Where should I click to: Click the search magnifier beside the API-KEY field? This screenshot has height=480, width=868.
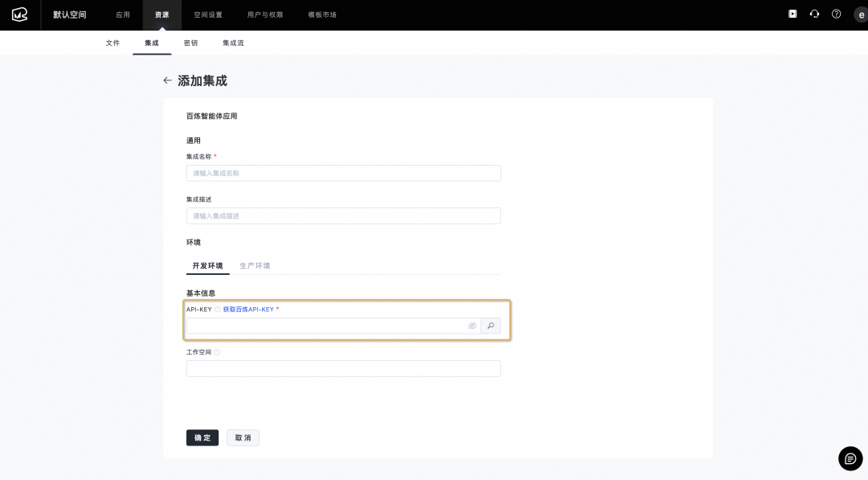491,326
